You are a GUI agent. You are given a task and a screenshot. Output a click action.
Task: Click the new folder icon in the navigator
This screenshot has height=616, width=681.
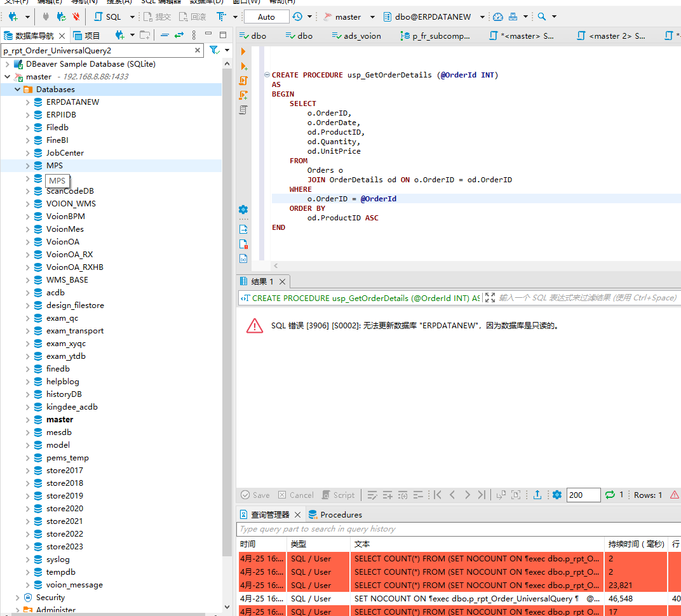145,35
